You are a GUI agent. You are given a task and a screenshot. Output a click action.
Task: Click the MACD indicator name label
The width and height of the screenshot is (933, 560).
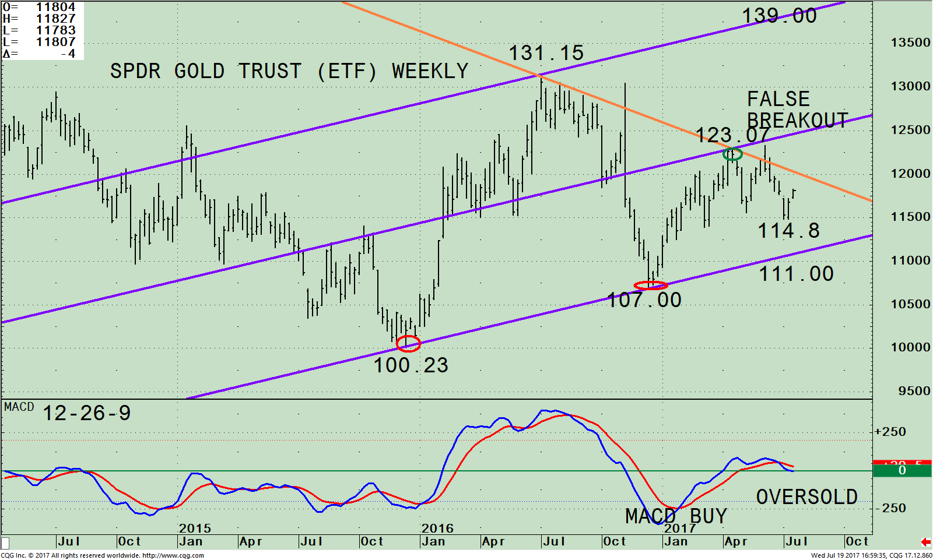pos(19,407)
